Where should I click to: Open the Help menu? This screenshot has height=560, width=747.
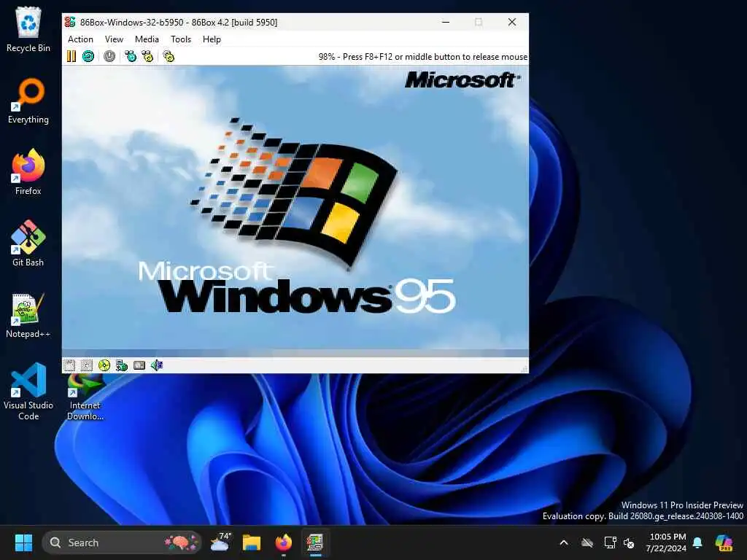pyautogui.click(x=212, y=39)
